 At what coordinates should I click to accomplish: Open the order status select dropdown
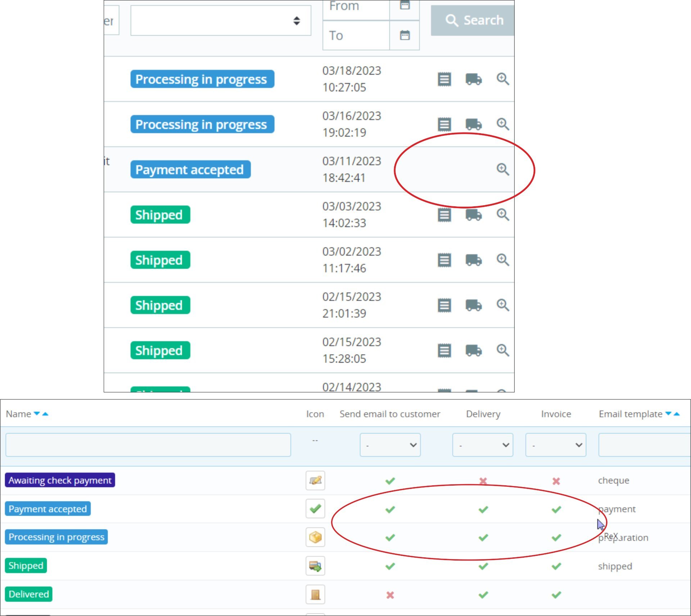(x=221, y=21)
